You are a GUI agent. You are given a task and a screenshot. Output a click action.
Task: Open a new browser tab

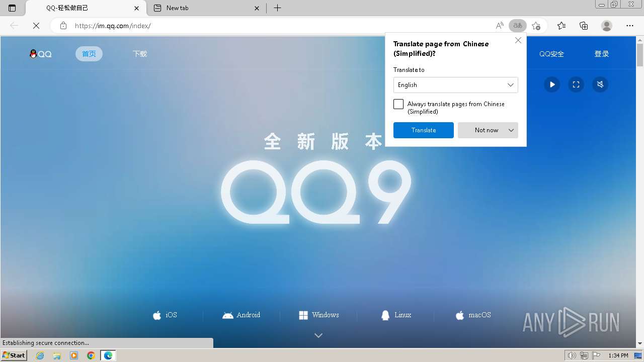pos(277,8)
